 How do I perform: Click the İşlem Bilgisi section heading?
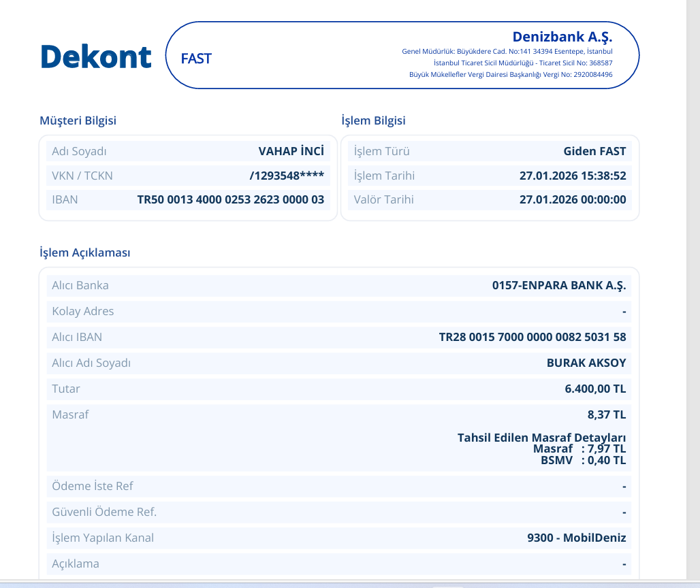click(373, 120)
